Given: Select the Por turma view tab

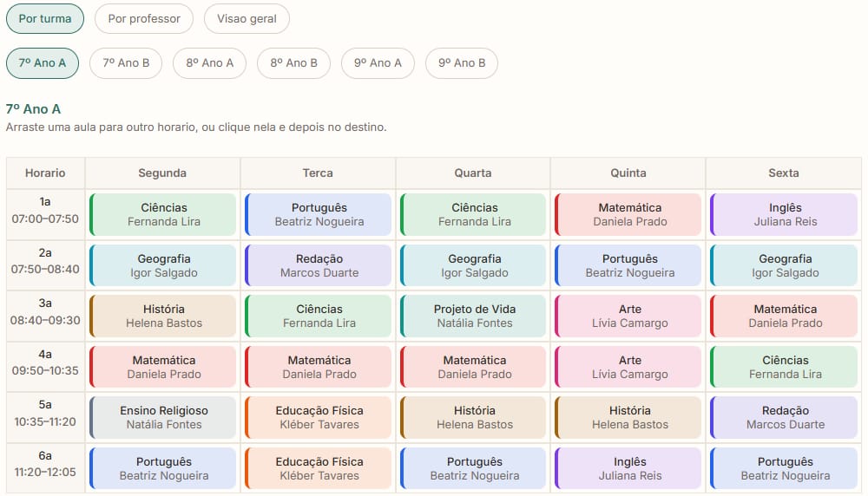Looking at the screenshot, I should coord(45,19).
